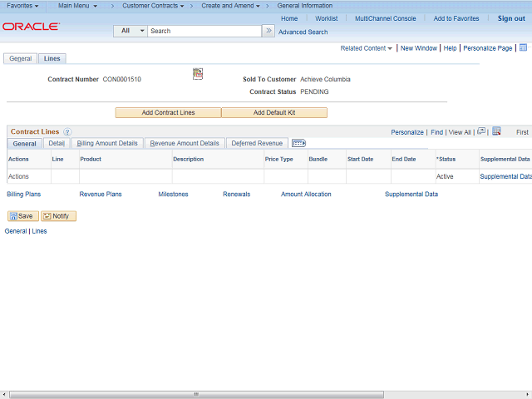Click the Price Type column header

[279, 159]
